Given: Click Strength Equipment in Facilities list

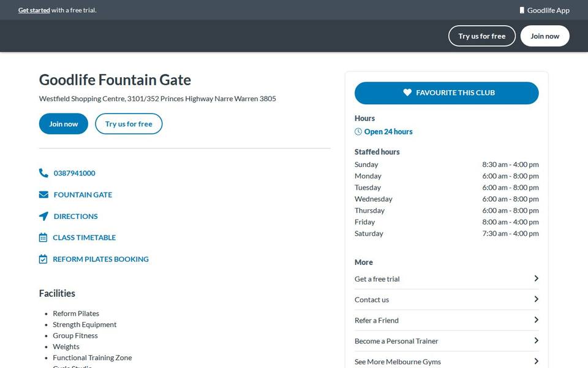Looking at the screenshot, I should [85, 324].
